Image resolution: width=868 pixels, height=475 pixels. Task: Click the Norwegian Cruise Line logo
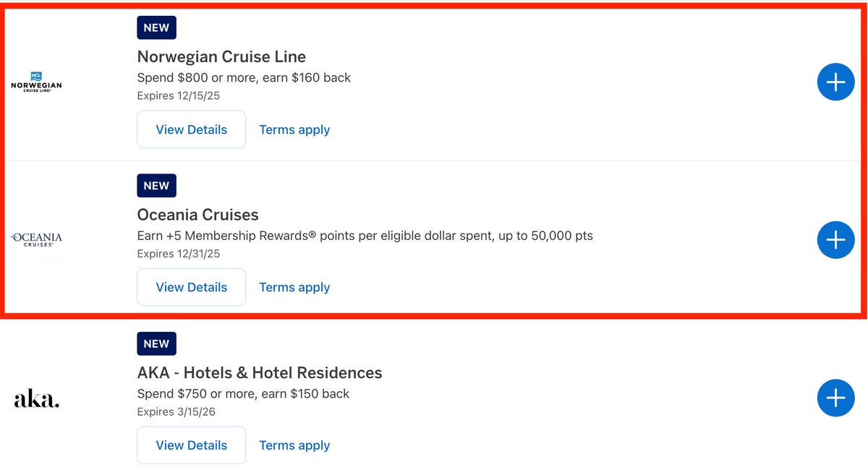[x=36, y=82]
